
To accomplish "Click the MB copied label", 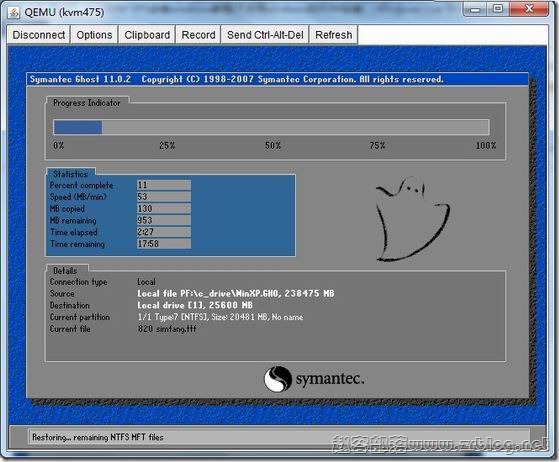I will (x=67, y=209).
